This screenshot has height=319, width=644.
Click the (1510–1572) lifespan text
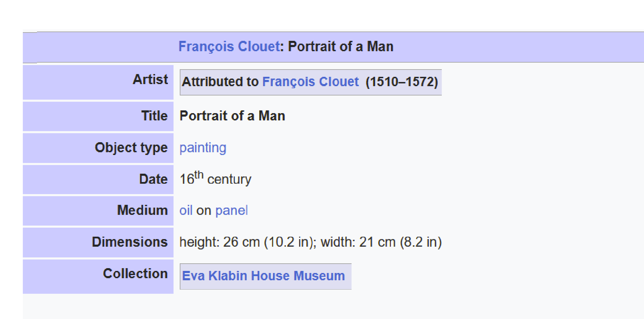pos(402,82)
